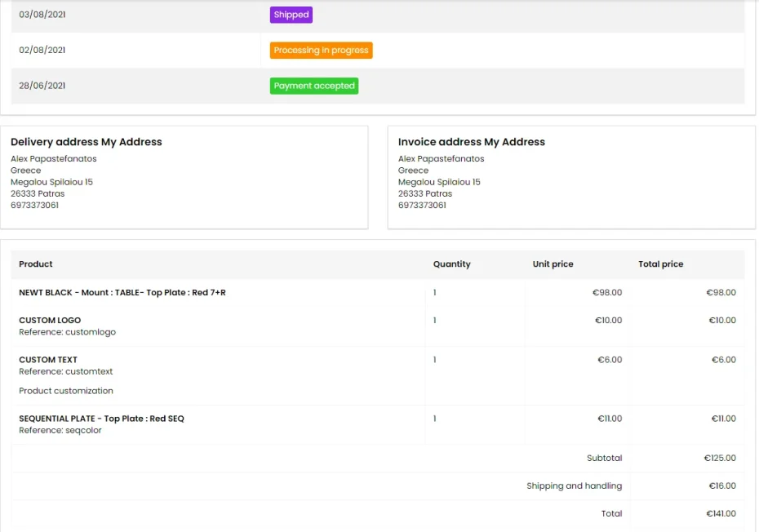
Task: Click the €10.00 total price of CUSTOM LOGO
Action: [x=722, y=320]
